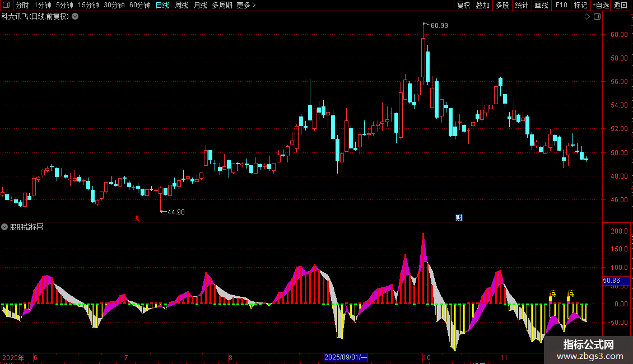This screenshot has height=364, width=633.
Task: Click the 60.99 high price label
Action: (439, 25)
